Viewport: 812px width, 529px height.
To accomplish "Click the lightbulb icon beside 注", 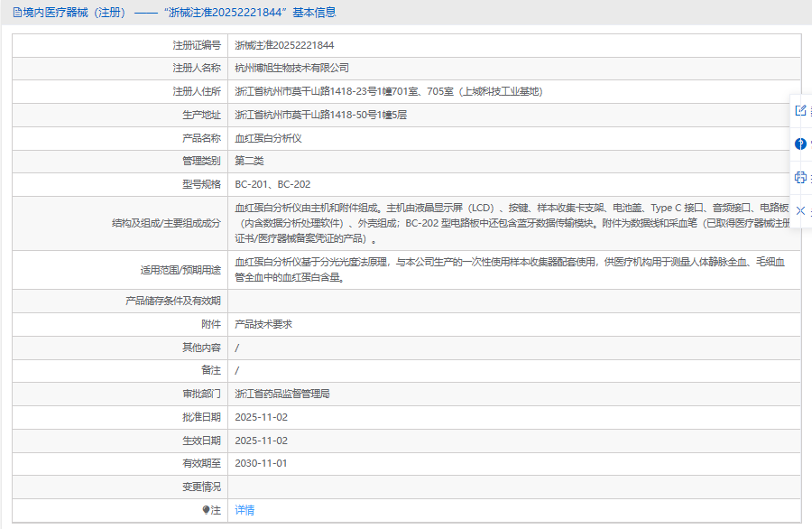I will tap(207, 510).
